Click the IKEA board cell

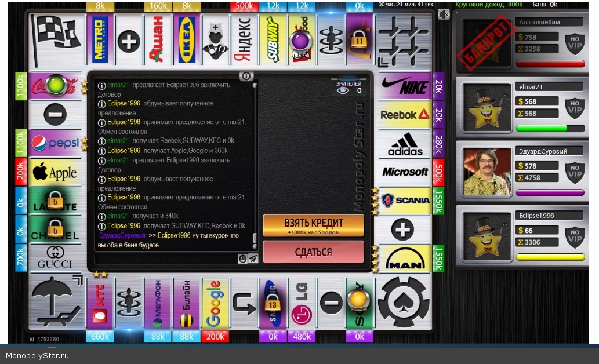186,40
